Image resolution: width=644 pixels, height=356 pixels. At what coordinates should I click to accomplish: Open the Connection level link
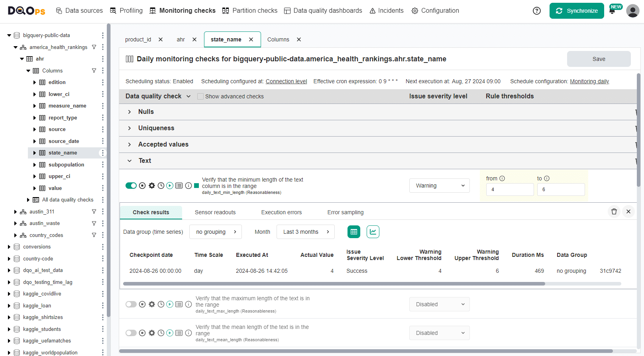click(287, 81)
